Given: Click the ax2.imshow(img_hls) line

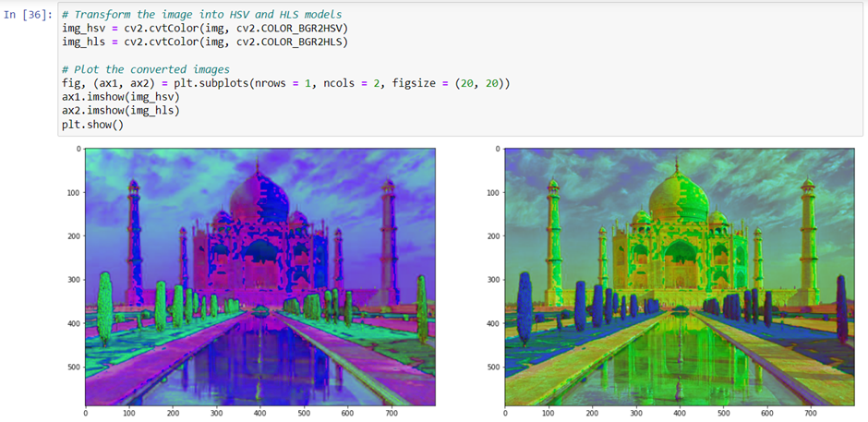Looking at the screenshot, I should coord(122,112).
